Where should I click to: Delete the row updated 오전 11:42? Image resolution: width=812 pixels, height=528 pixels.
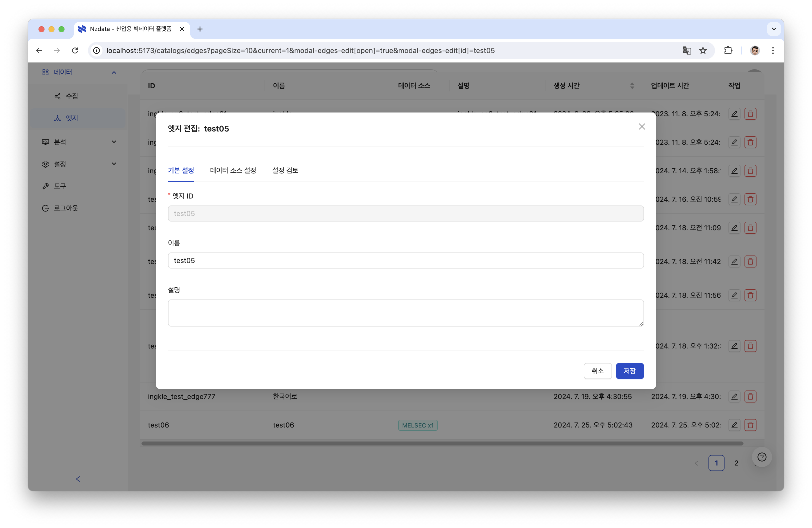[750, 261]
